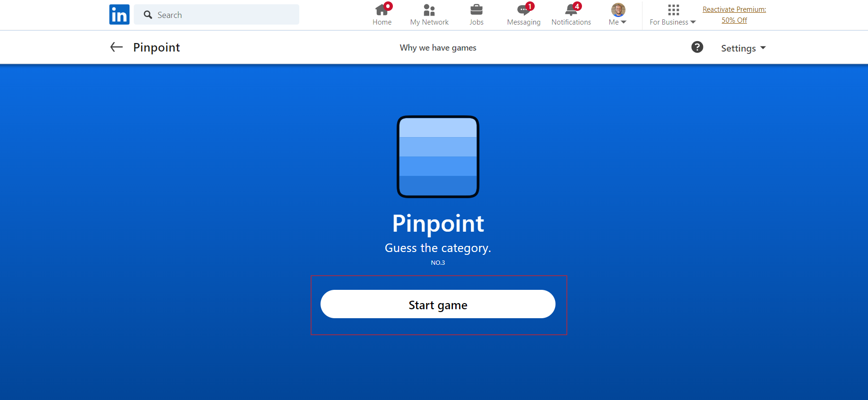The width and height of the screenshot is (868, 400).
Task: Open the Home feed icon
Action: point(382,9)
